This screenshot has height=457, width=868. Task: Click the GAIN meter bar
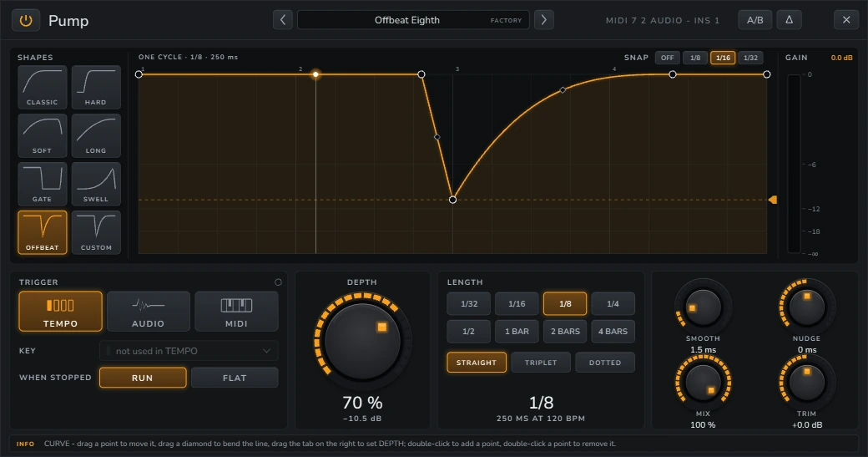click(x=794, y=164)
